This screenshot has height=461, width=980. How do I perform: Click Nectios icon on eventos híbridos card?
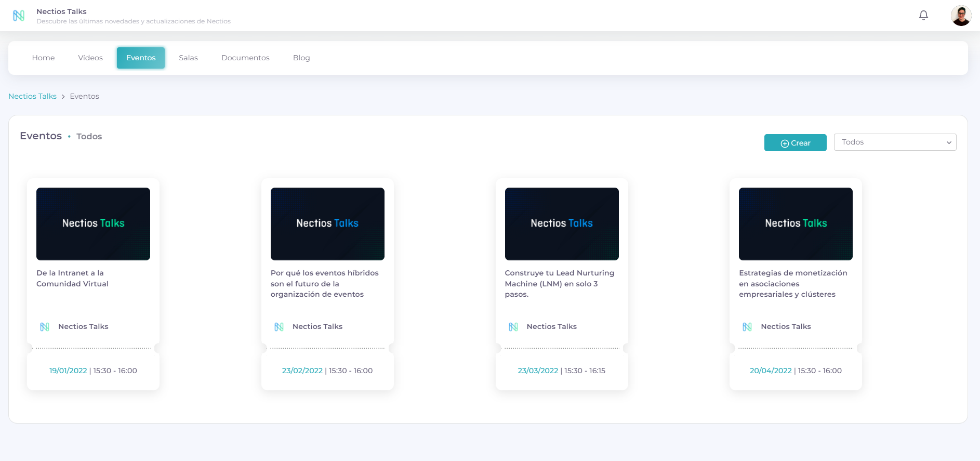[279, 327]
